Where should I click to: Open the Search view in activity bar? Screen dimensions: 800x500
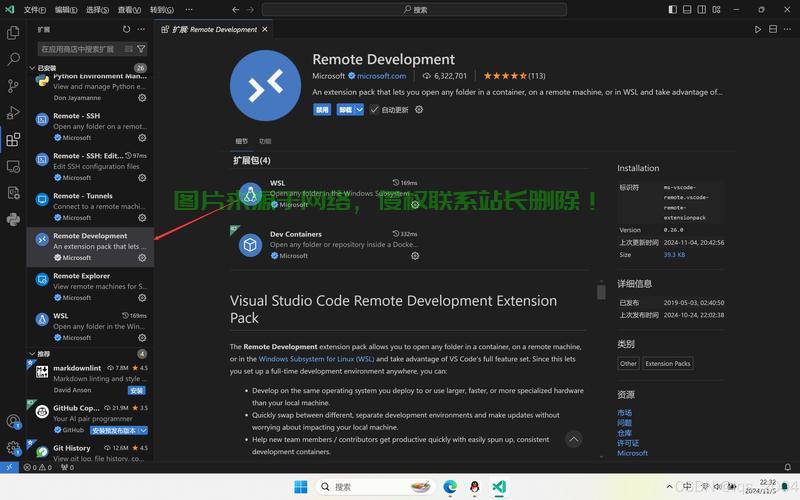click(x=13, y=59)
